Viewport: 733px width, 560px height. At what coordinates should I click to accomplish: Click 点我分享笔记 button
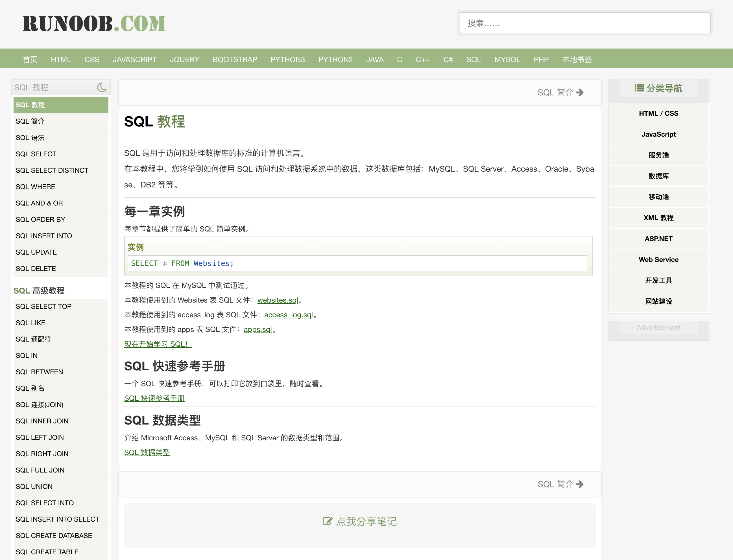pos(366,521)
